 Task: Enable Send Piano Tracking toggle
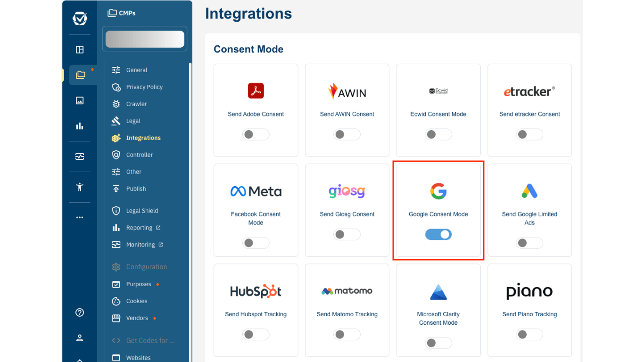[x=529, y=335]
